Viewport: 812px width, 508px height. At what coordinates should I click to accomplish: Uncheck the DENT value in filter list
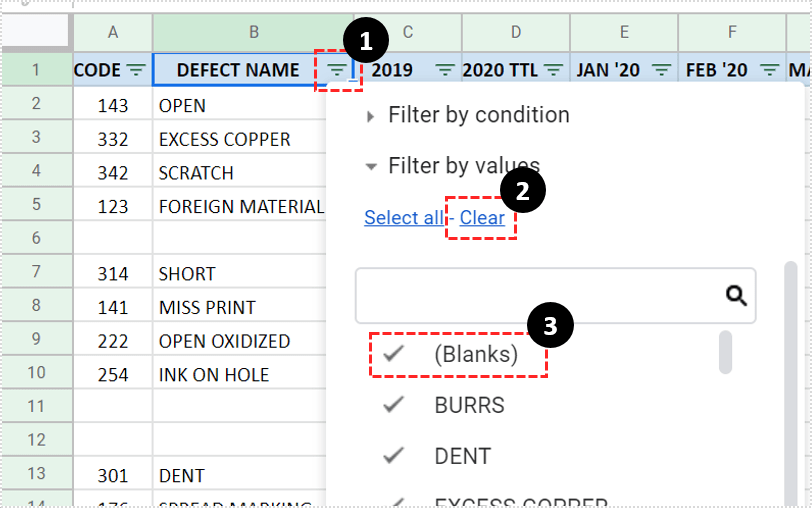pyautogui.click(x=394, y=456)
